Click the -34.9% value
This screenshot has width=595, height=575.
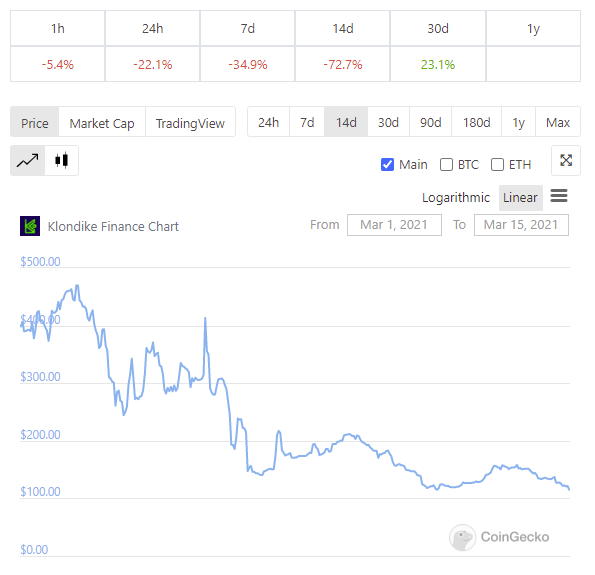(248, 65)
